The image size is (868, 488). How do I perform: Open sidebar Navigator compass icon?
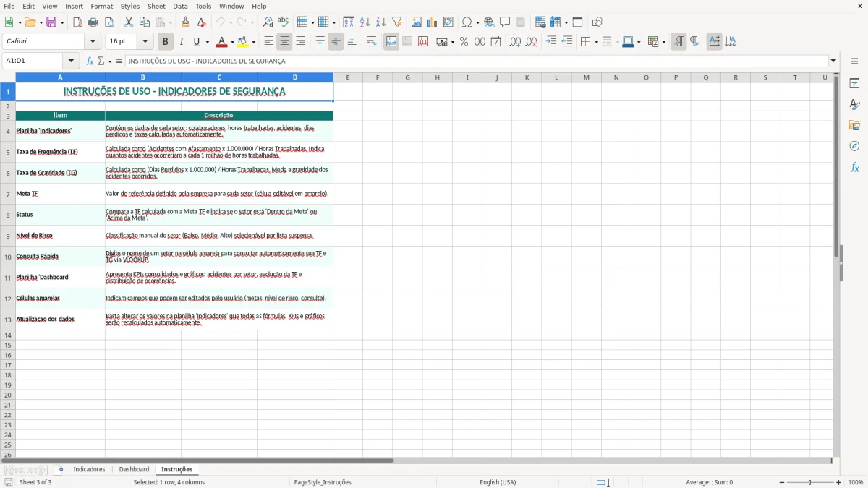click(854, 147)
